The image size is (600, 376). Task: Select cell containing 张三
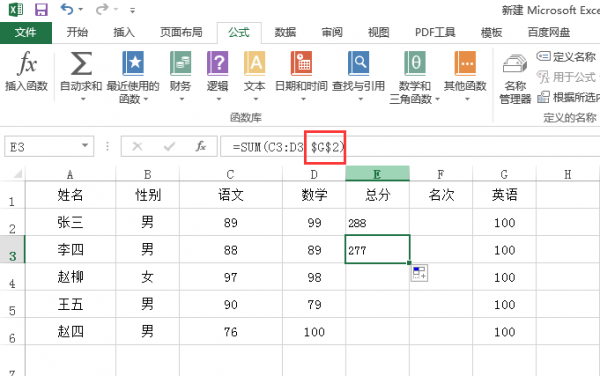pyautogui.click(x=70, y=222)
